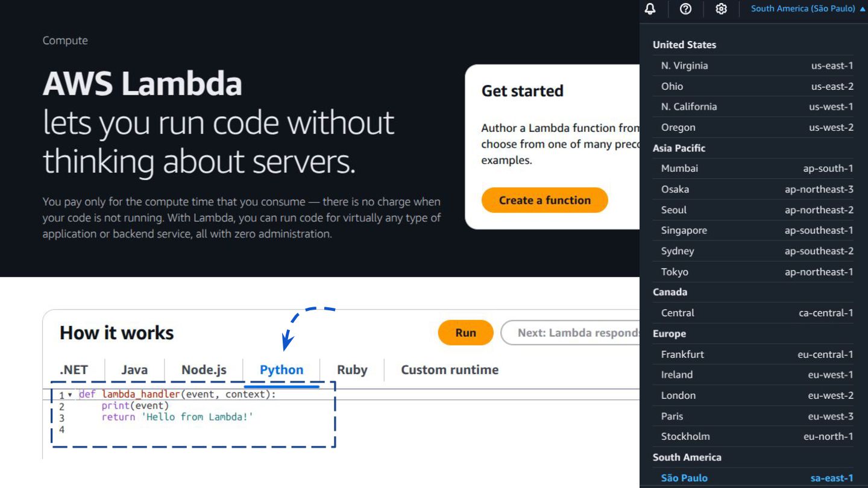Viewport: 868px width, 488px height.
Task: Select the Mumbai ap-south-1 region
Action: point(753,169)
